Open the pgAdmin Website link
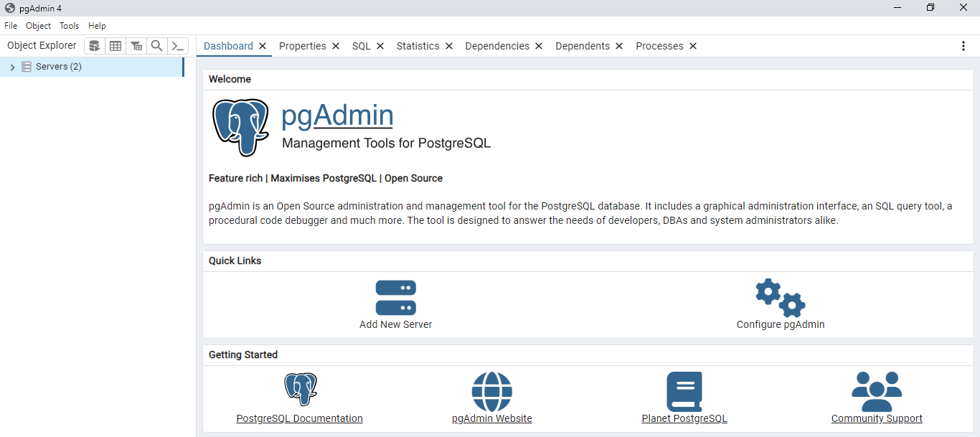980x437 pixels. tap(492, 418)
